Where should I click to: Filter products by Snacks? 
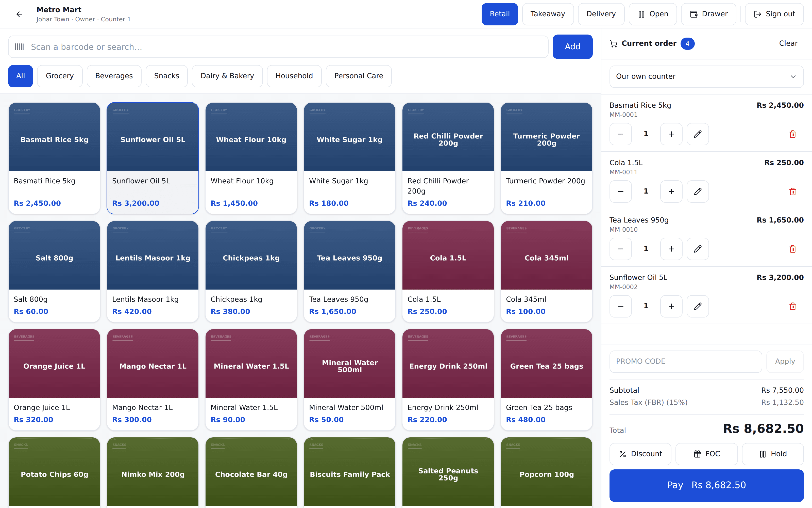click(166, 76)
